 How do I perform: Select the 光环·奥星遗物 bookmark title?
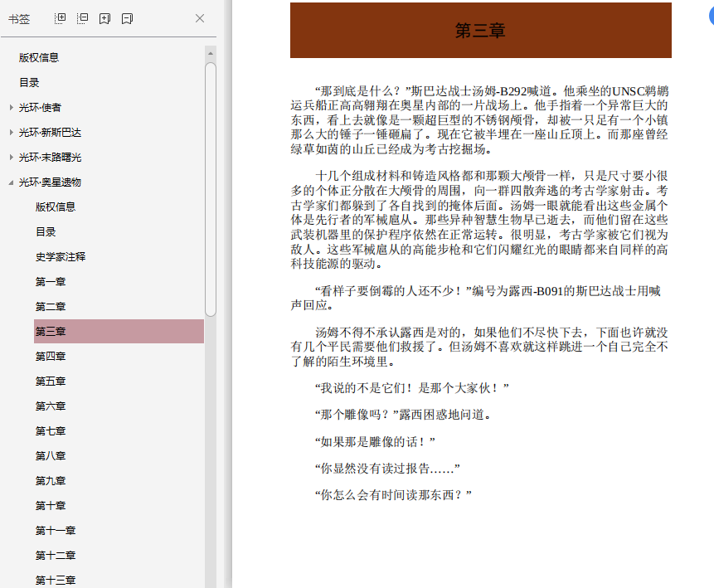click(50, 182)
